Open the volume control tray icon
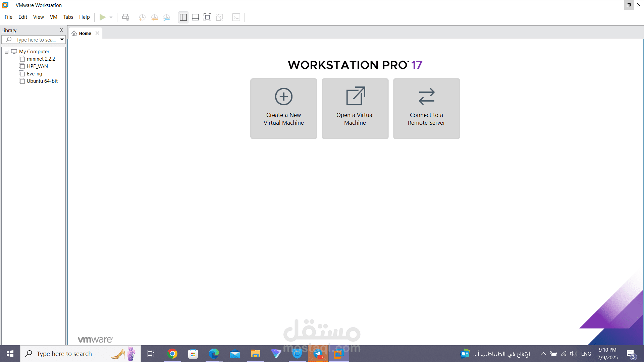644x362 pixels. 573,354
